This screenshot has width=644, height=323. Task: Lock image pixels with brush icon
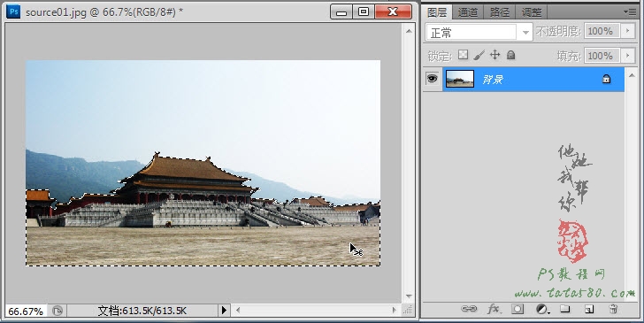point(479,55)
